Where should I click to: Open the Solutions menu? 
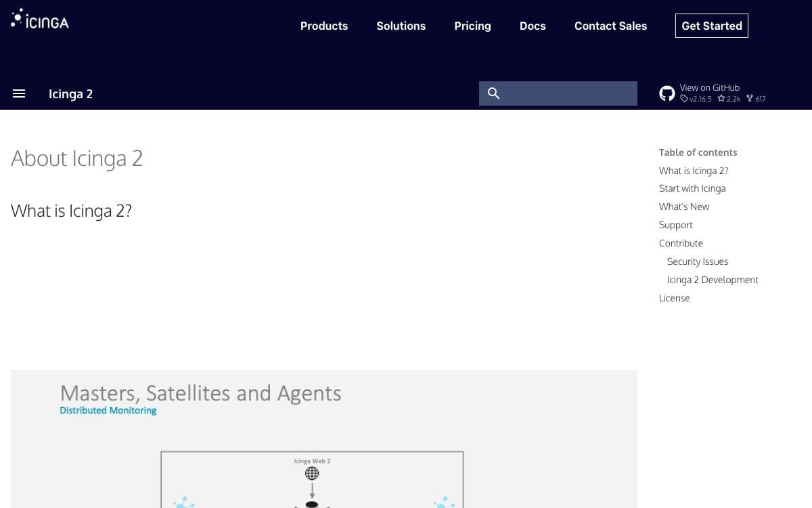pos(401,26)
